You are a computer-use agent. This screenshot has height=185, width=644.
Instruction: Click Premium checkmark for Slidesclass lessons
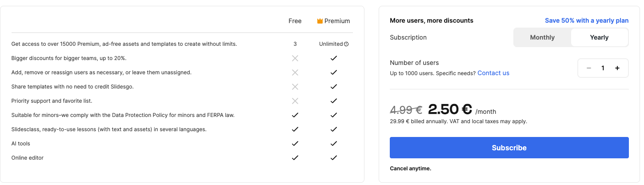coord(334,129)
